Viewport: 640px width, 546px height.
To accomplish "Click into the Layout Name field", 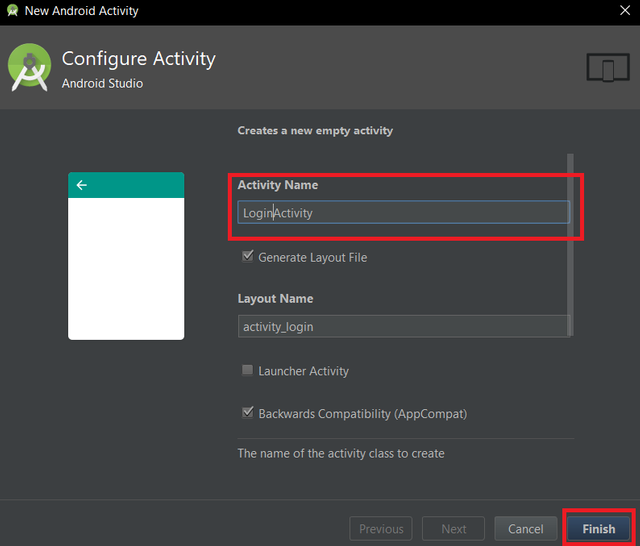I will pyautogui.click(x=404, y=326).
